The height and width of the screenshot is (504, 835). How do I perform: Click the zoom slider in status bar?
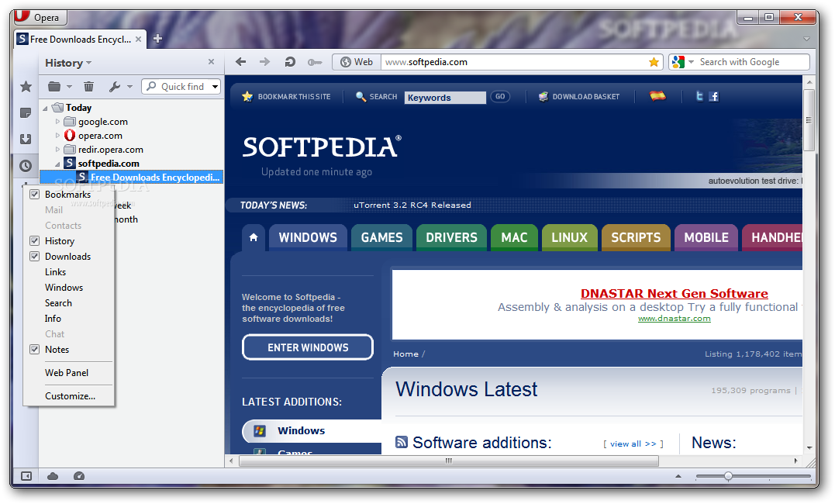[753, 476]
